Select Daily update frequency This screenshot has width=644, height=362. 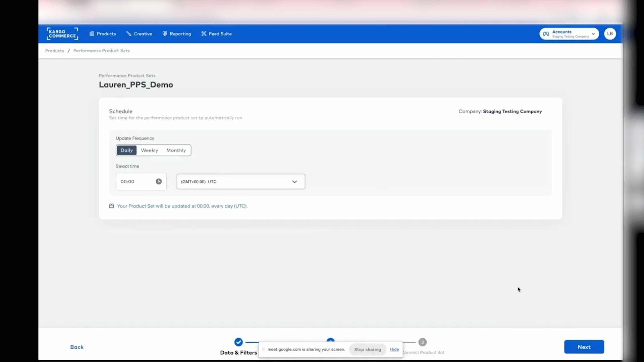[x=126, y=150]
